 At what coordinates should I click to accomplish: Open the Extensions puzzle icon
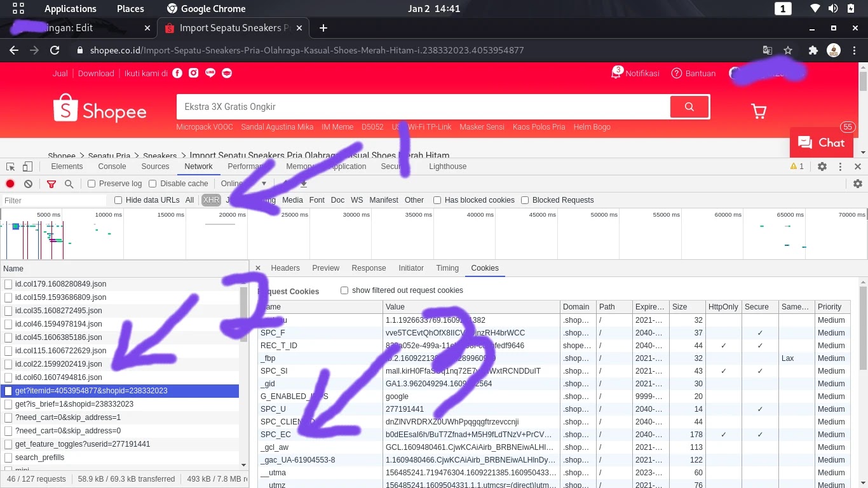(x=813, y=50)
